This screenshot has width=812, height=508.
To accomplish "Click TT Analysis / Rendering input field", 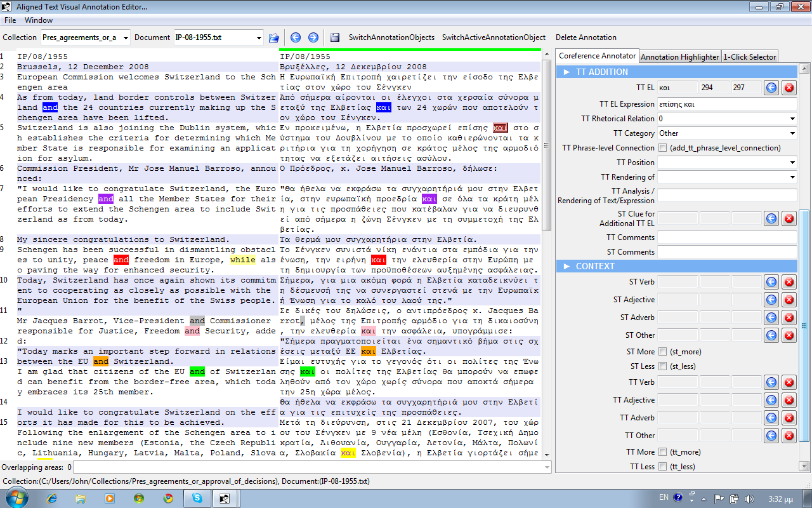I will click(x=727, y=195).
